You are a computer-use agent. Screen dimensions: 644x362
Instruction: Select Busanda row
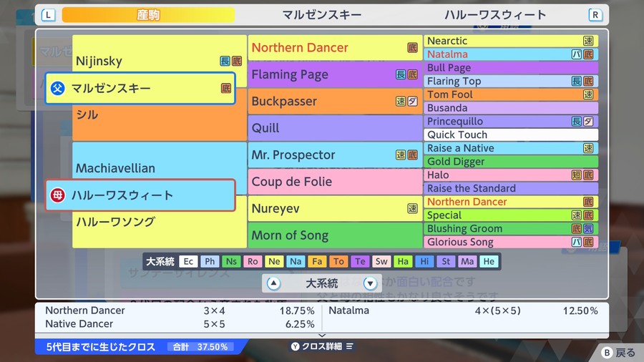[x=511, y=108]
